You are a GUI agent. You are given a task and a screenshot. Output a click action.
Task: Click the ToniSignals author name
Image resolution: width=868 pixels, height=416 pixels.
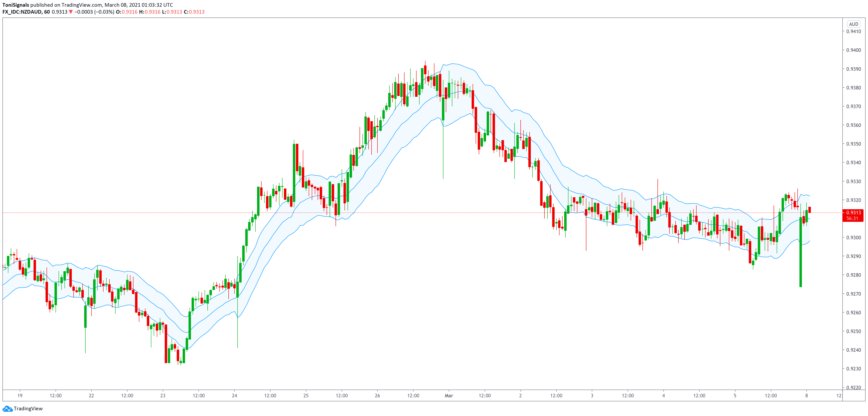15,5
